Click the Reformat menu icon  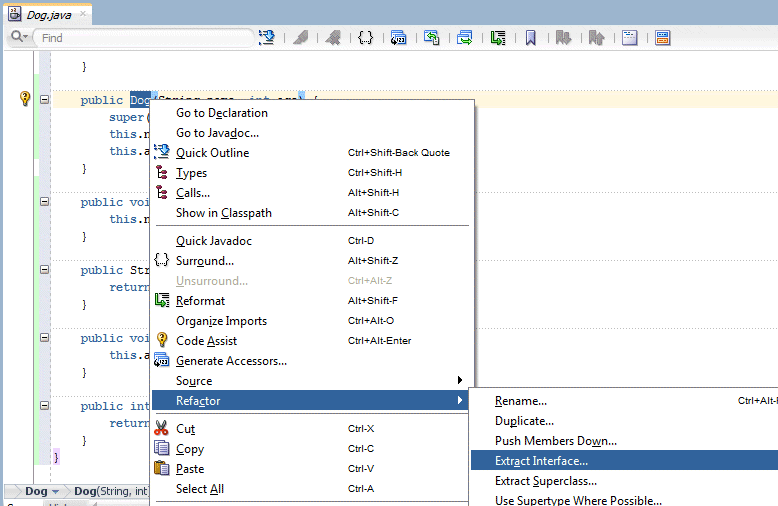point(162,300)
